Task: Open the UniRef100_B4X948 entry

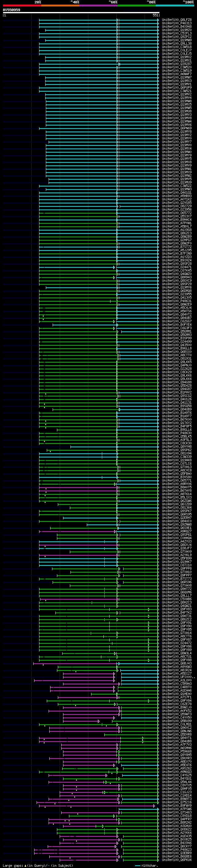Action: coord(177,26)
